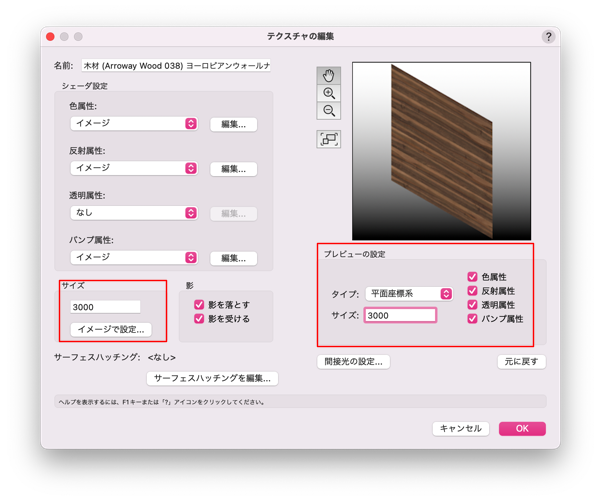Image resolution: width=600 pixels, height=502 pixels.
Task: Open the 透明属性 dropdown set to なし
Action: [x=134, y=213]
